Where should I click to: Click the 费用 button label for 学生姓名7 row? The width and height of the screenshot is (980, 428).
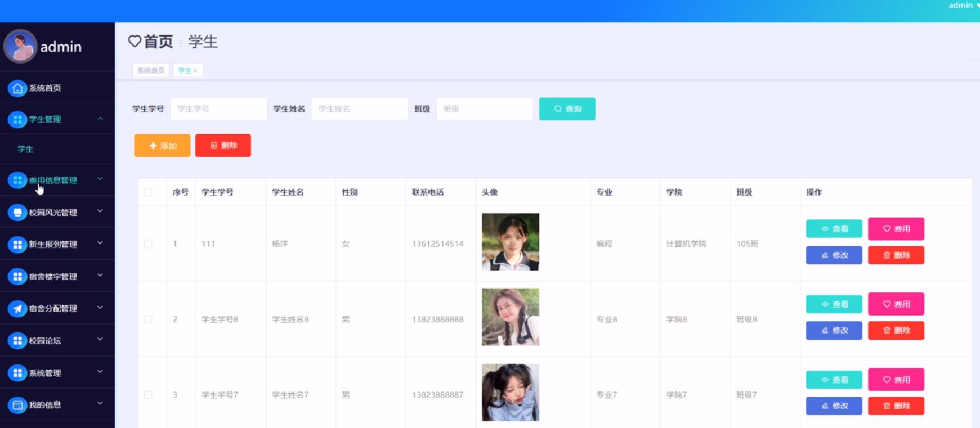click(x=902, y=380)
